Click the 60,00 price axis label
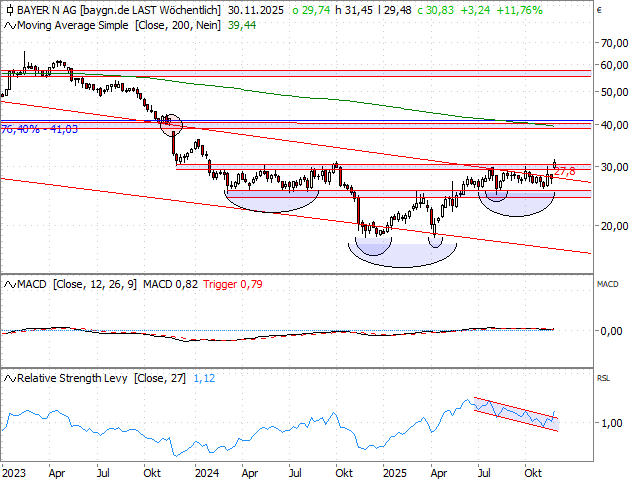This screenshot has width=640, height=480. [x=615, y=65]
